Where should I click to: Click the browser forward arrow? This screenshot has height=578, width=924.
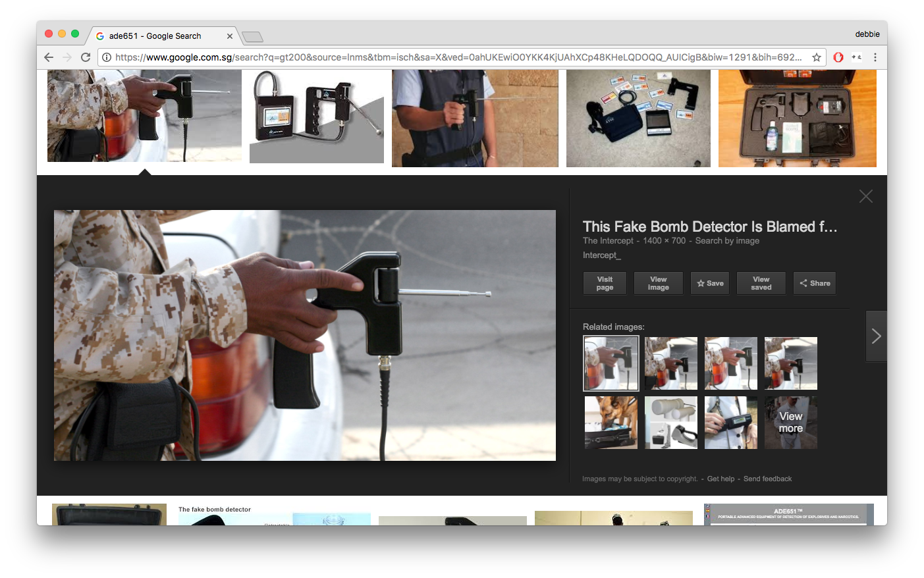pos(67,57)
